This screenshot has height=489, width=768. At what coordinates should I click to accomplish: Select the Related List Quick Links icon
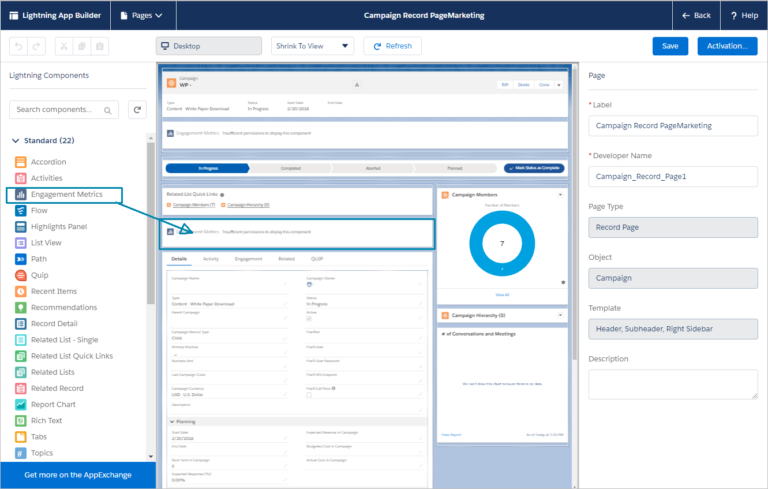21,356
